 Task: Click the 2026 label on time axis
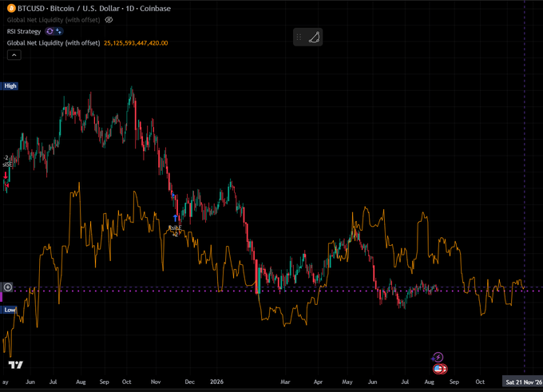click(216, 382)
